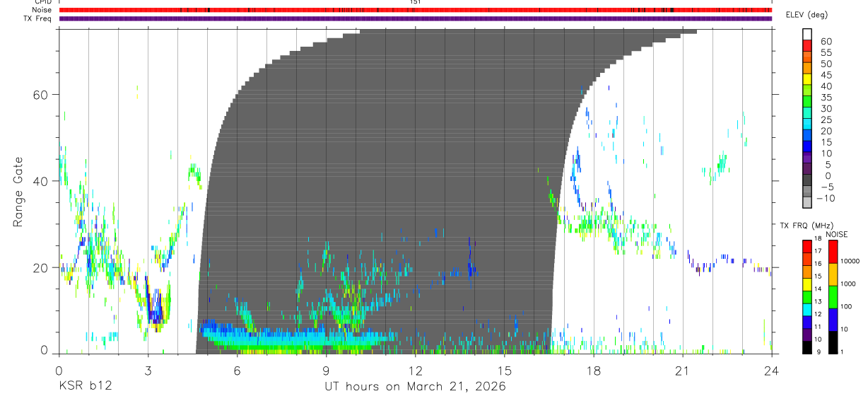Pick the yellow 14–15 MHz TX FRQ swatch
868x401 pixels.
click(807, 284)
